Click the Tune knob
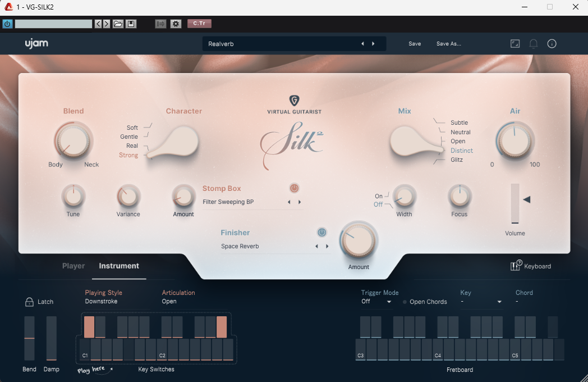Viewport: 588px width, 382px height. coord(73,197)
